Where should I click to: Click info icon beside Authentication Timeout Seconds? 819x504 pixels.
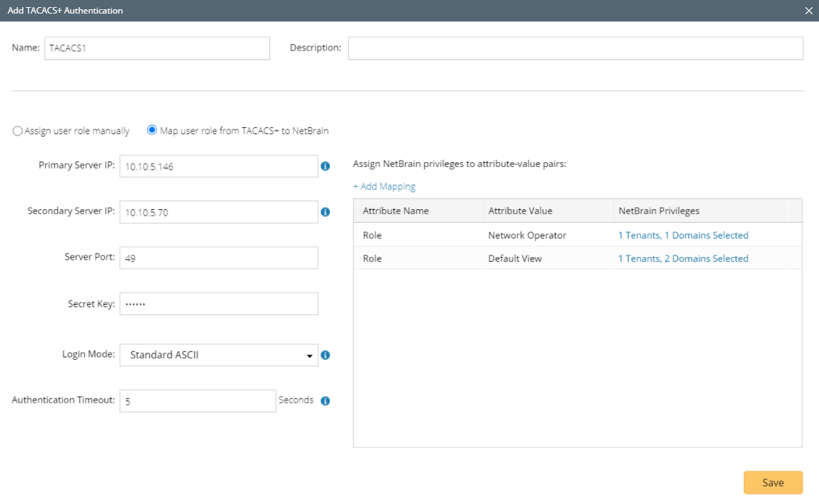coord(325,400)
